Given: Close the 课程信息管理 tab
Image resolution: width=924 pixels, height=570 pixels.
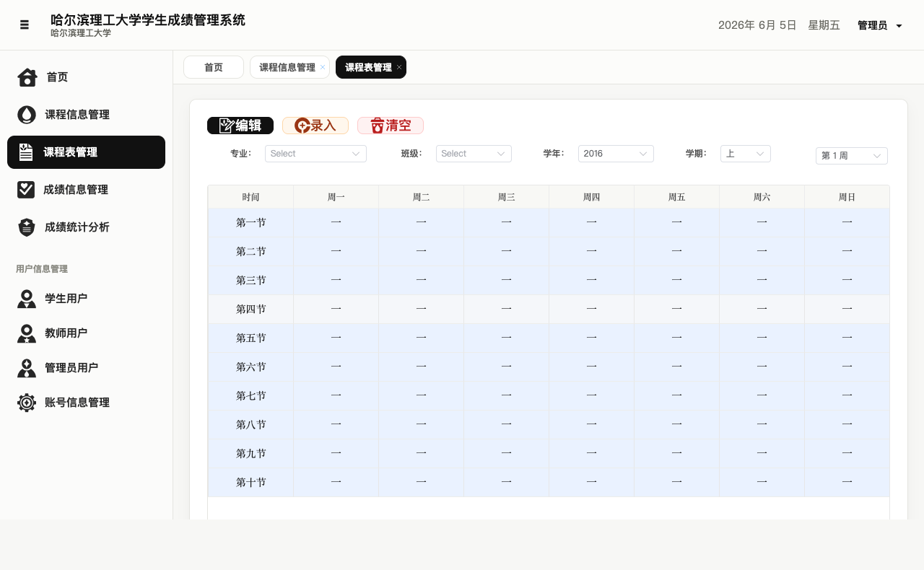Looking at the screenshot, I should (323, 67).
